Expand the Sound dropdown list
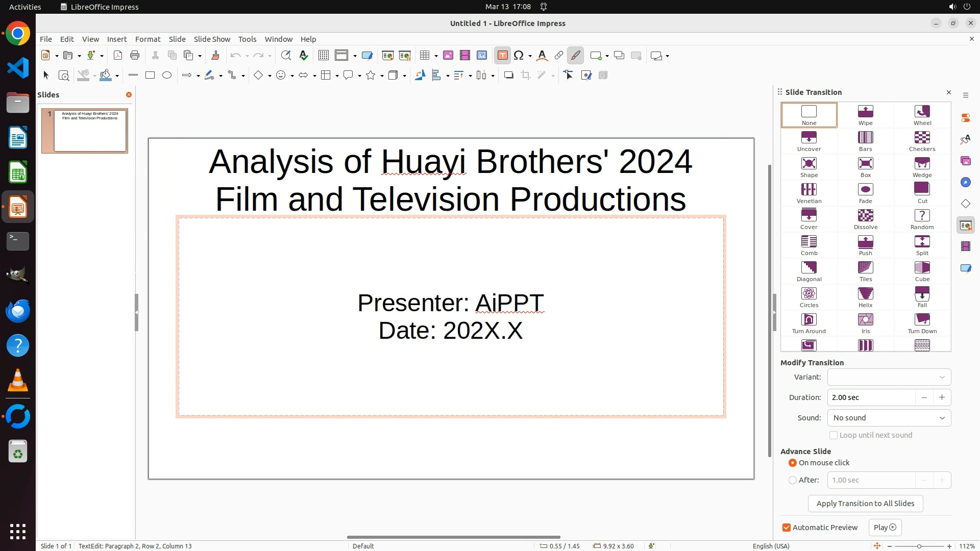Screen dimensions: 980x551 coord(889,418)
